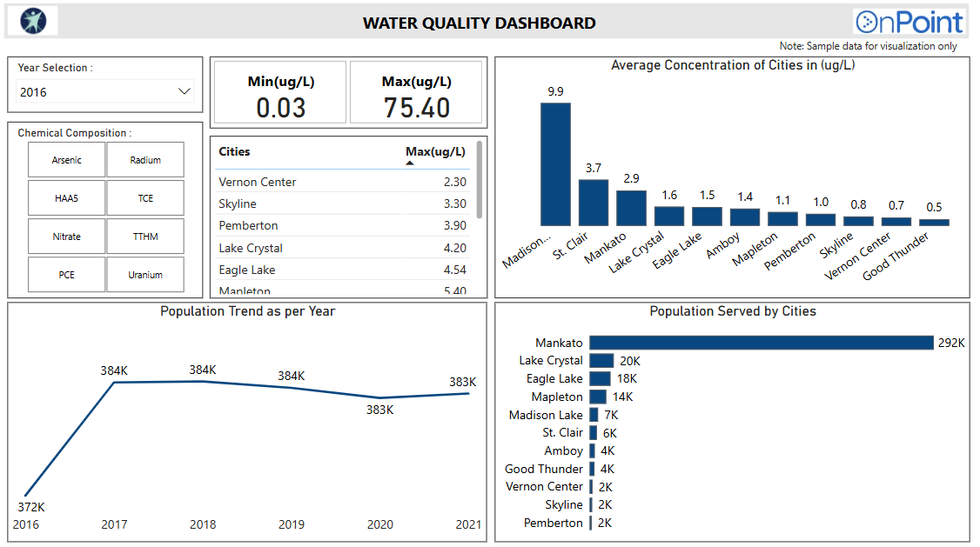Click the Population Trend as per Year title

(247, 311)
